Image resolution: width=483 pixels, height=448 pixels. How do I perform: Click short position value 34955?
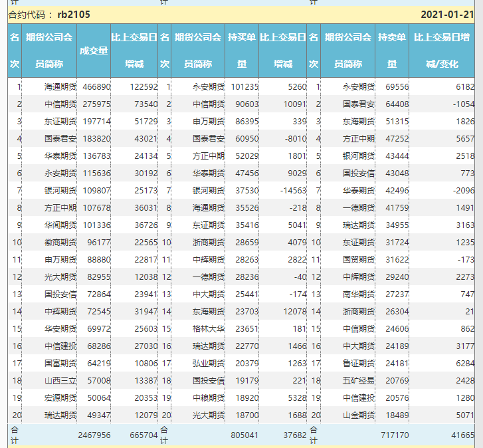point(397,225)
